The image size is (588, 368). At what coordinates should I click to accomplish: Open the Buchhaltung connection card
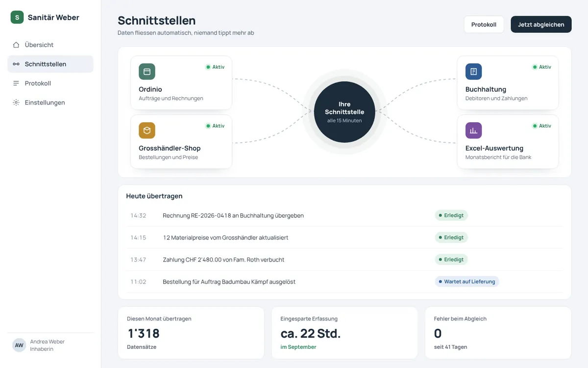508,82
